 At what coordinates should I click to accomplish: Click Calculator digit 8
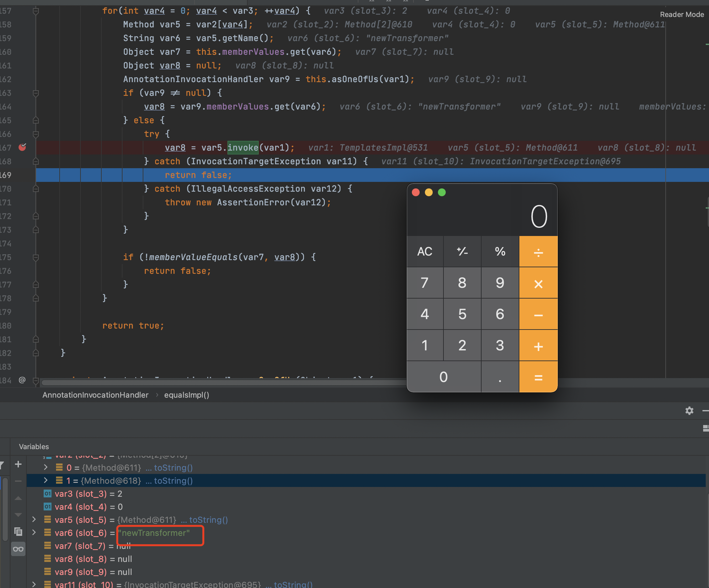(x=462, y=283)
